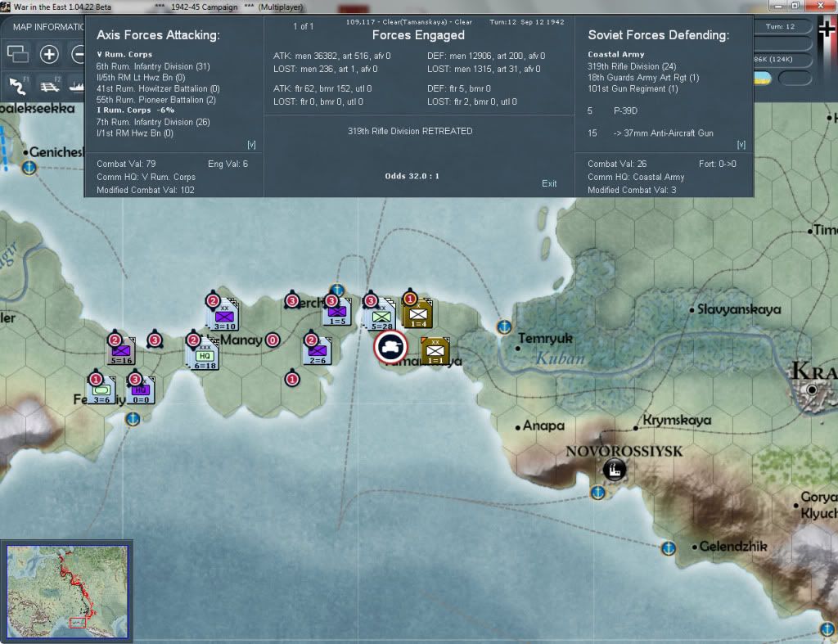838x644 pixels.
Task: Click the fort level 3 marker beside the Kerch label
Action: pos(292,301)
